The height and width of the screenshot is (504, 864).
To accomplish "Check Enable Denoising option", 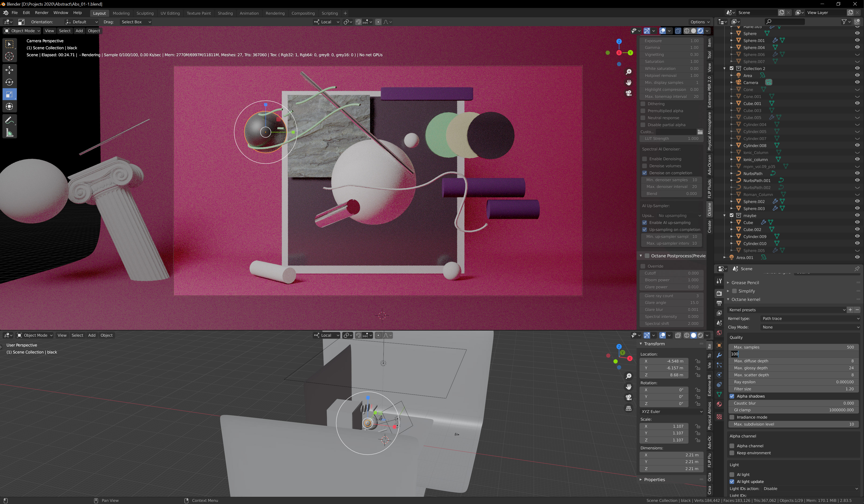I will coord(644,159).
